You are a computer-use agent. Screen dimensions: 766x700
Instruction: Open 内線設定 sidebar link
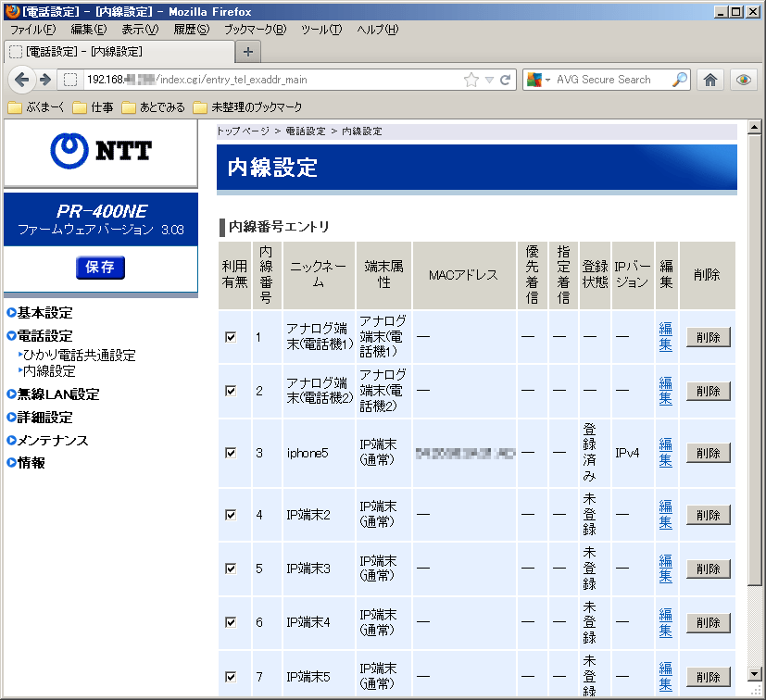pyautogui.click(x=49, y=371)
